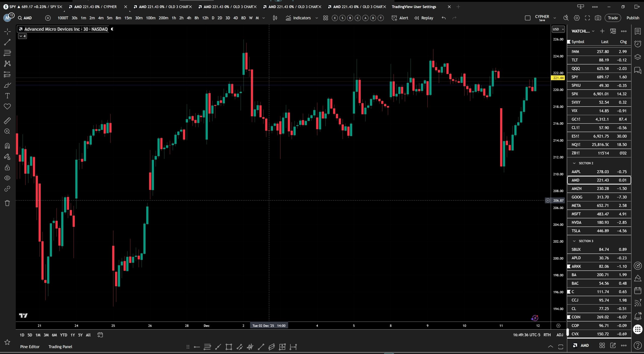
Task: Collapse the SECTION 2 watchlist group
Action: 574,163
